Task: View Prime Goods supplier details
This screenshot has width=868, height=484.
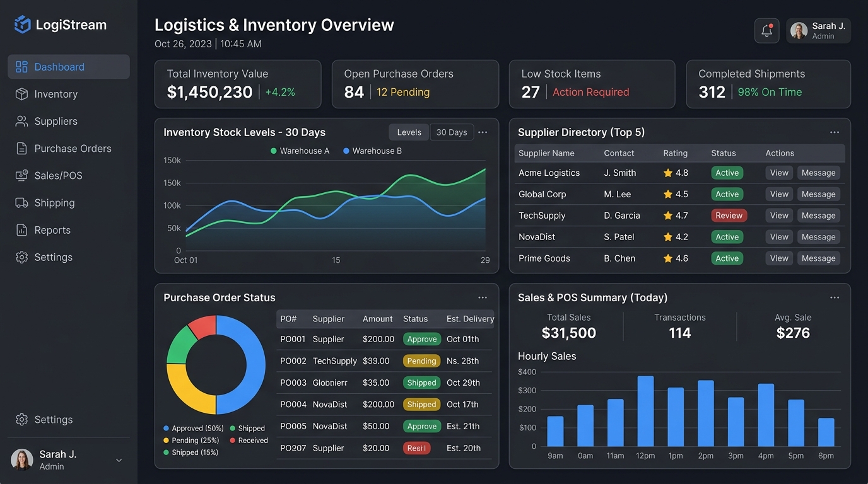Action: [x=779, y=258]
